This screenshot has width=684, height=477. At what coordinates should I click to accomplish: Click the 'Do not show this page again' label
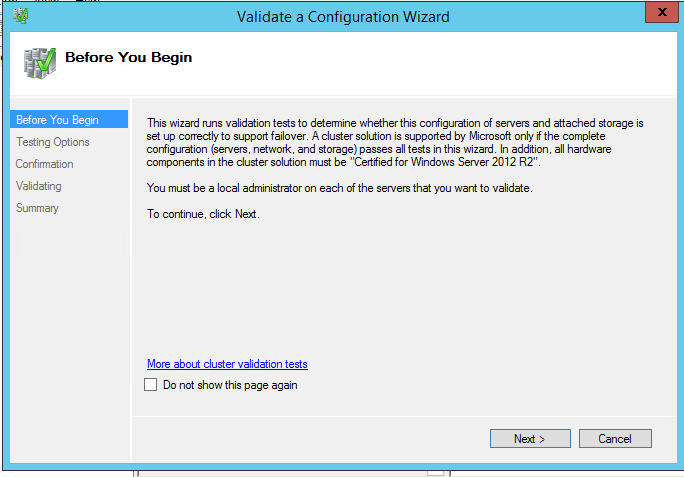(x=230, y=385)
